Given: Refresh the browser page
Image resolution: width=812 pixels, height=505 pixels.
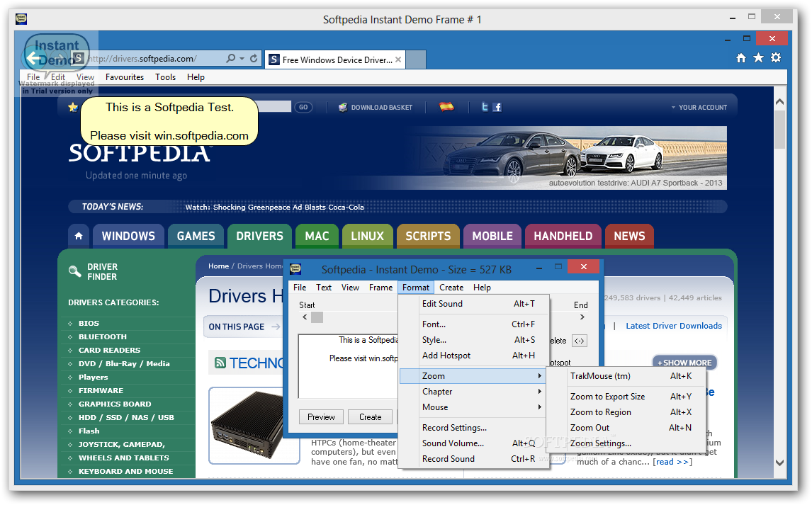Looking at the screenshot, I should click(254, 59).
